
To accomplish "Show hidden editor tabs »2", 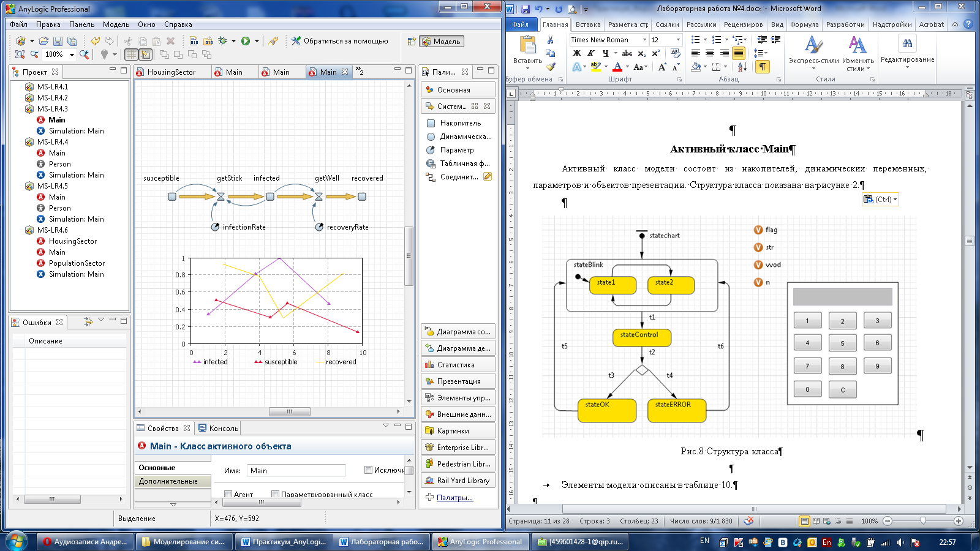I will tap(360, 72).
